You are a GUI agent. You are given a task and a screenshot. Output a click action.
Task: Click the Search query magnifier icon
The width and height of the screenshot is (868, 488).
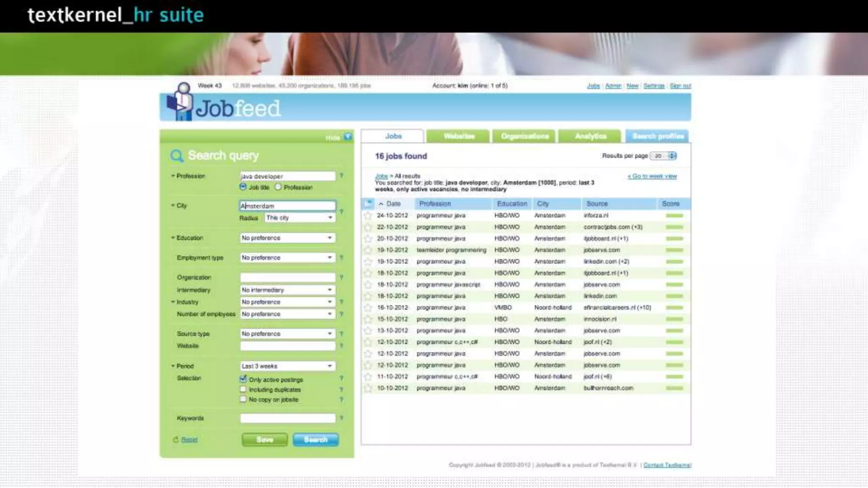click(177, 156)
